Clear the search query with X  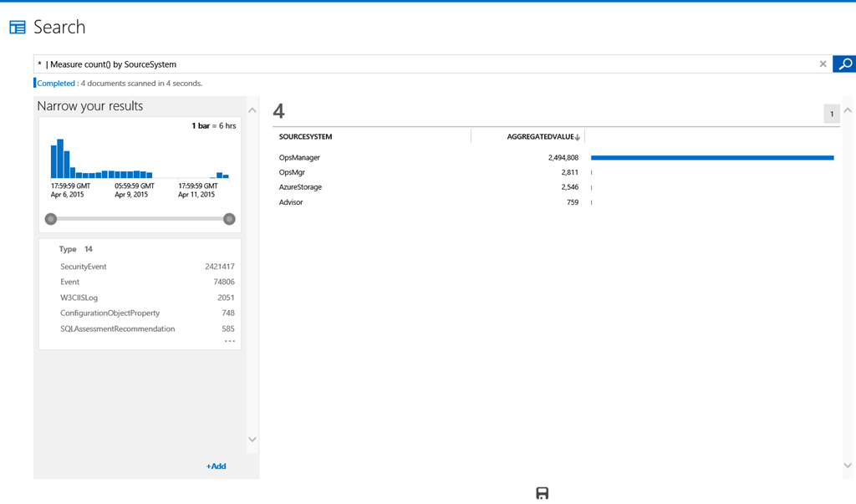click(x=823, y=64)
